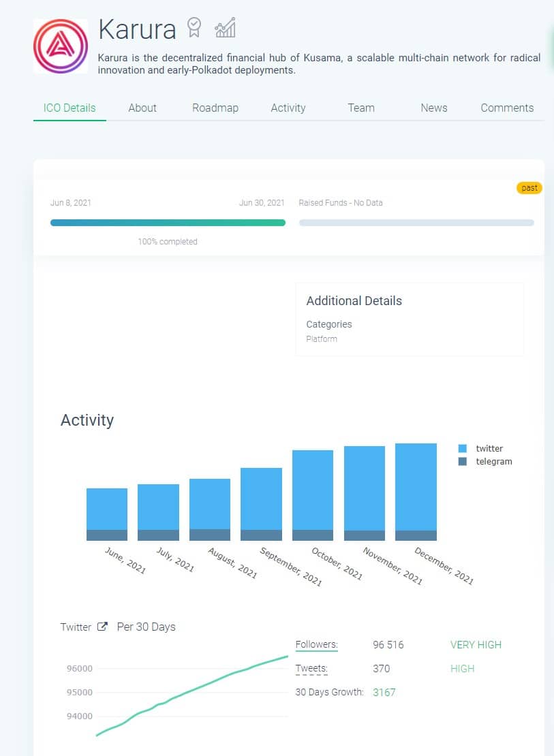Open the Roadmap tab
This screenshot has height=756, width=554.
[x=215, y=108]
